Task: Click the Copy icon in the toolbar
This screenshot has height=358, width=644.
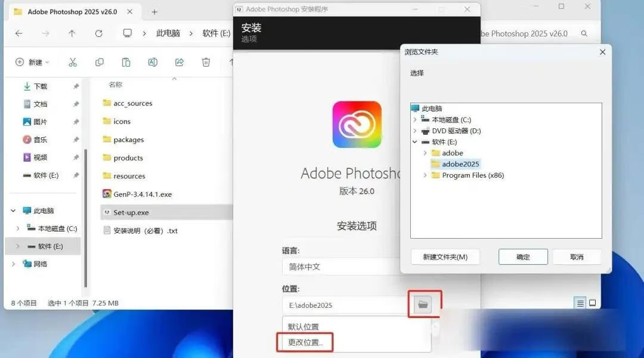Action: point(99,62)
